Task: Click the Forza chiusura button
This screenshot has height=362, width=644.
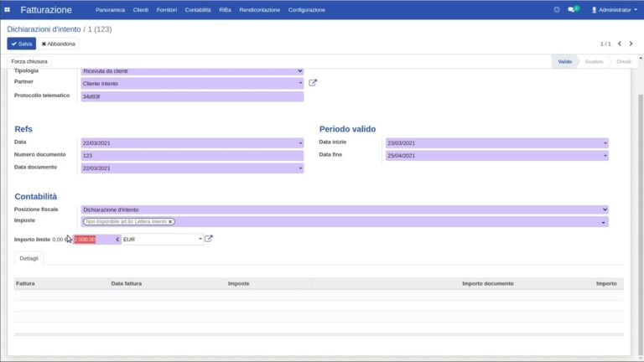Action: click(29, 61)
